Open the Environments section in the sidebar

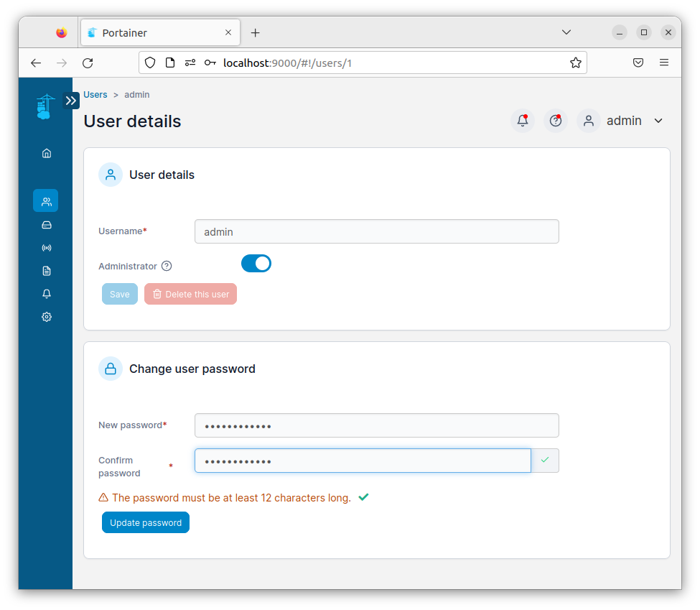click(46, 225)
